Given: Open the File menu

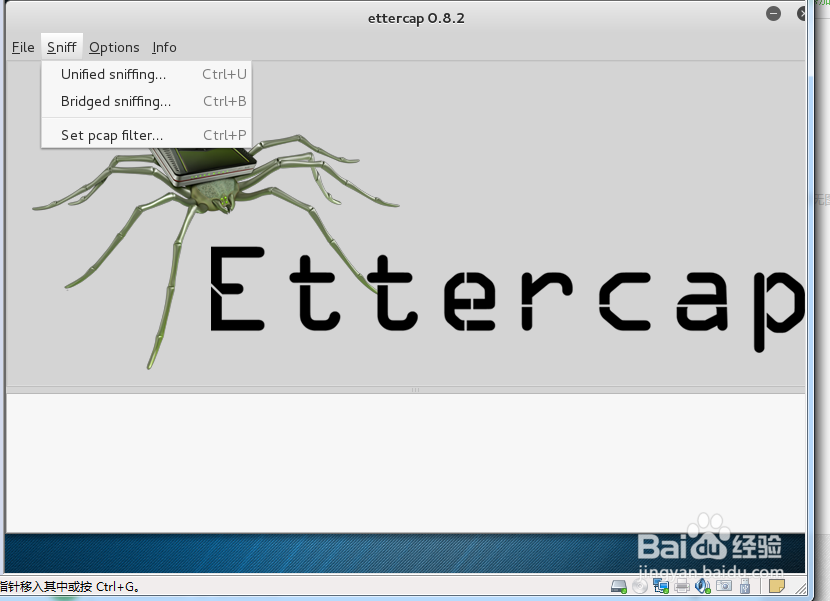Looking at the screenshot, I should point(23,48).
